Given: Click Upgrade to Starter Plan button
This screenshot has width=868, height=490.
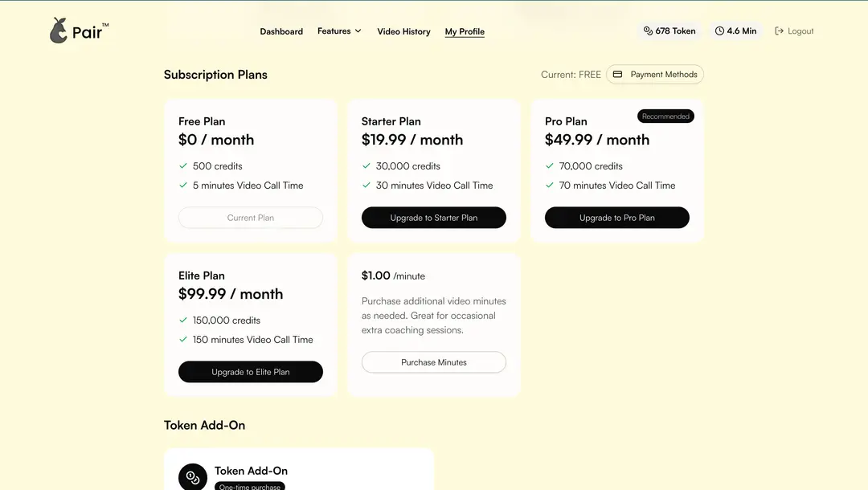Looking at the screenshot, I should pyautogui.click(x=433, y=218).
